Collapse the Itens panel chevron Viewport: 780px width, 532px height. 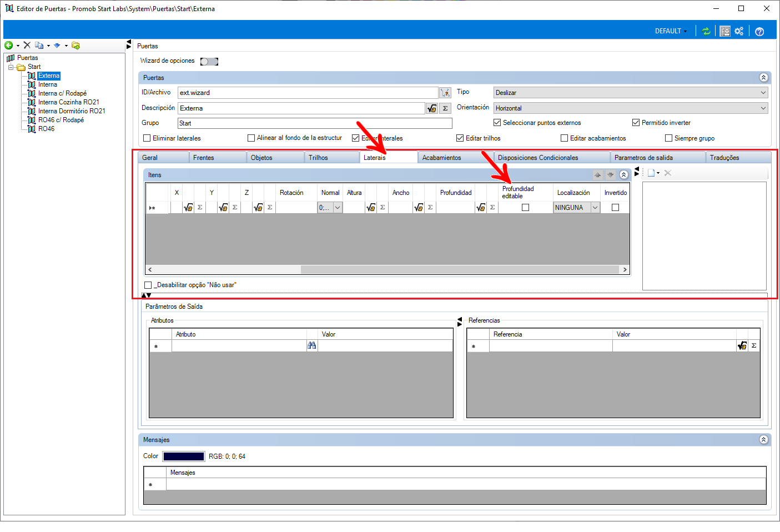point(623,175)
